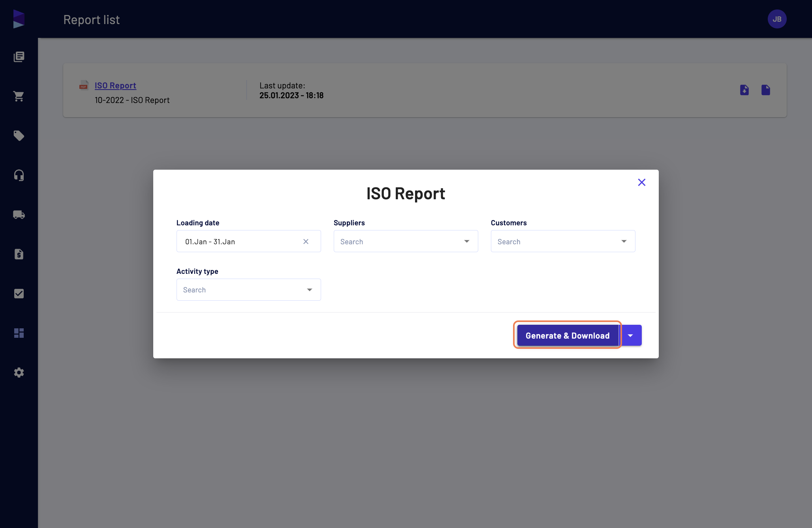Click the download report file icon
This screenshot has height=528, width=812.
coord(744,90)
